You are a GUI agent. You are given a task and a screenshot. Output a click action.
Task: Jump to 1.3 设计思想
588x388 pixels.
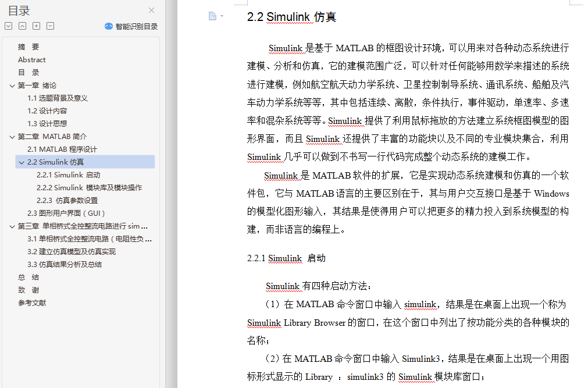47,123
